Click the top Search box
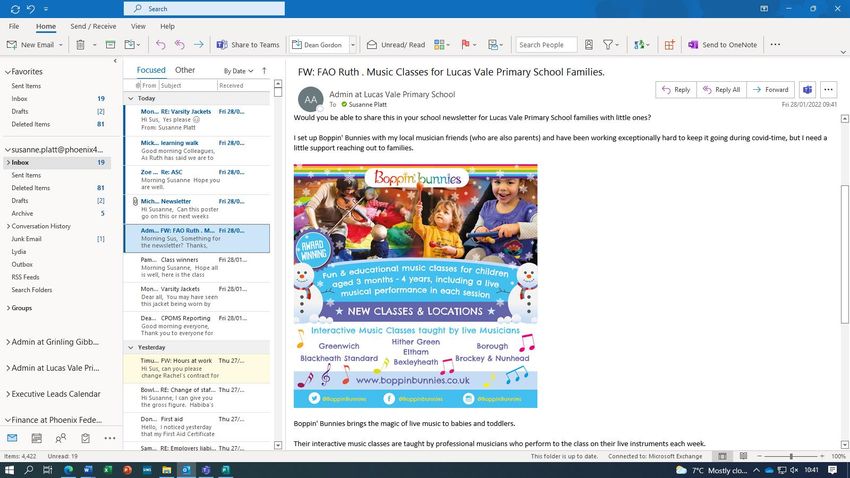Image resolution: width=850 pixels, height=478 pixels. (x=204, y=9)
